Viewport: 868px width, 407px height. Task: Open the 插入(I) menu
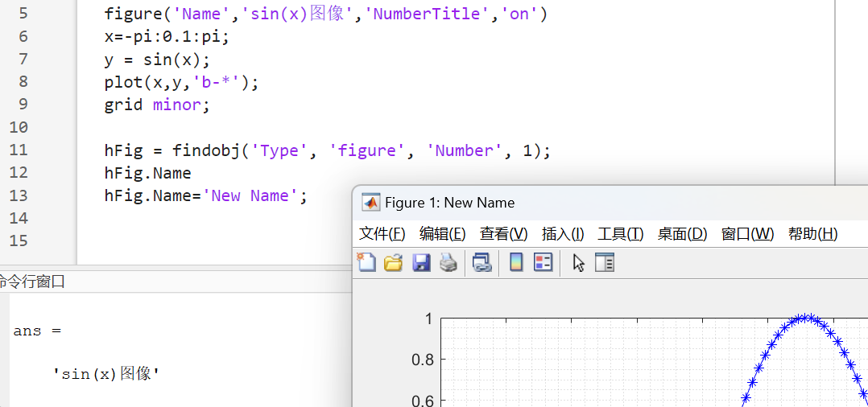563,234
